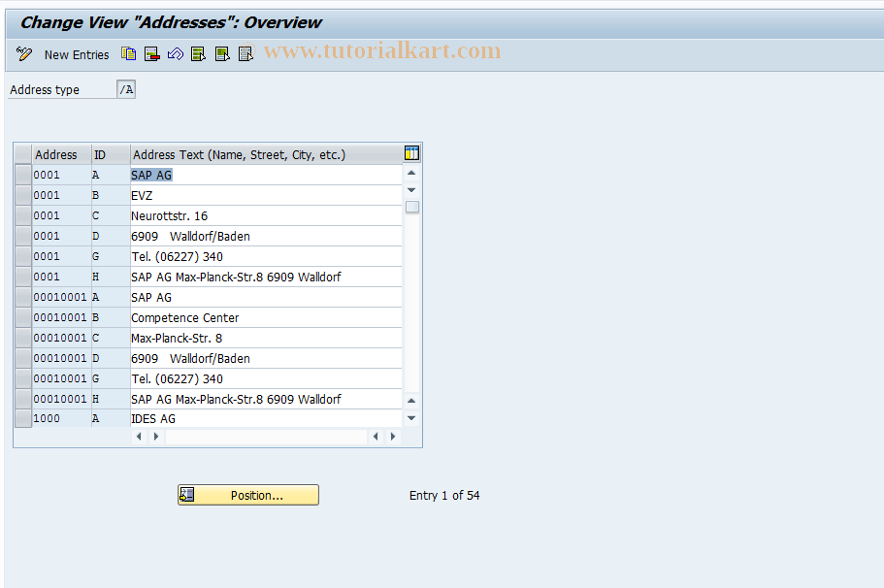
Task: Click the left-side horizontal scroll left arrow
Action: (139, 437)
